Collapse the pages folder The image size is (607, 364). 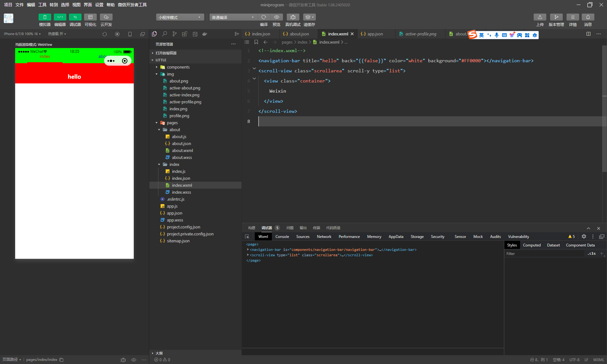click(156, 123)
